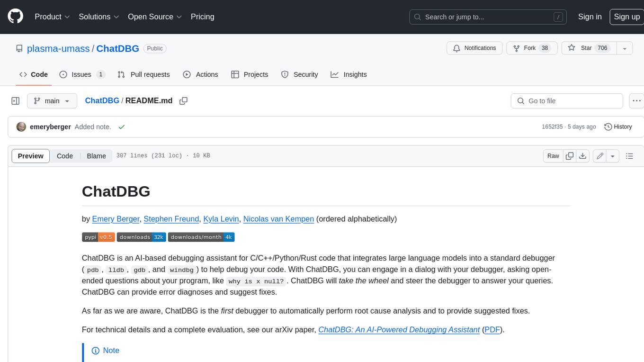
Task: Open Emery Berger's author link
Action: click(x=116, y=219)
